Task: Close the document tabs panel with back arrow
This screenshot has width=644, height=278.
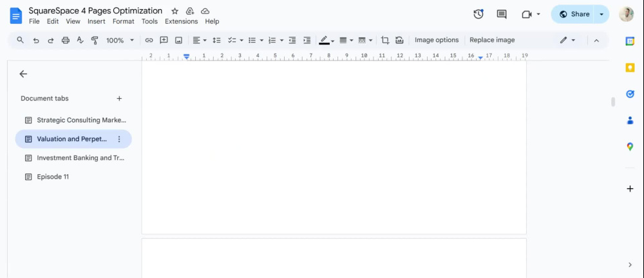Action: [23, 74]
